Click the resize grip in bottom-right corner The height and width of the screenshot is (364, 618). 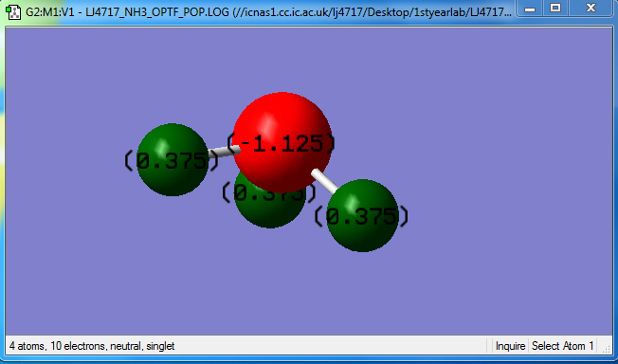(x=607, y=348)
